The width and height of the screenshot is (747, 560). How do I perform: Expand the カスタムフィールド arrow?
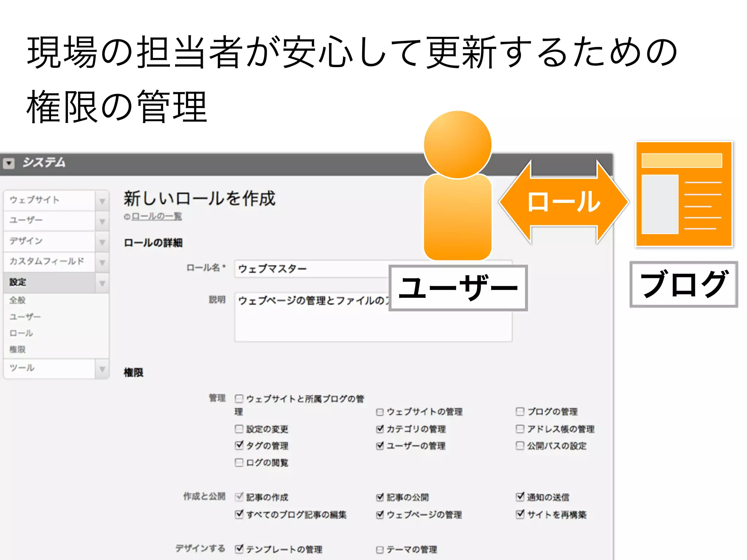(102, 262)
